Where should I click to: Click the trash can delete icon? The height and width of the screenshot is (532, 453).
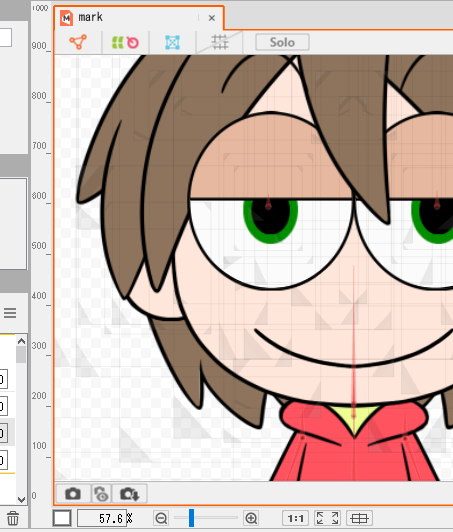coord(13,518)
